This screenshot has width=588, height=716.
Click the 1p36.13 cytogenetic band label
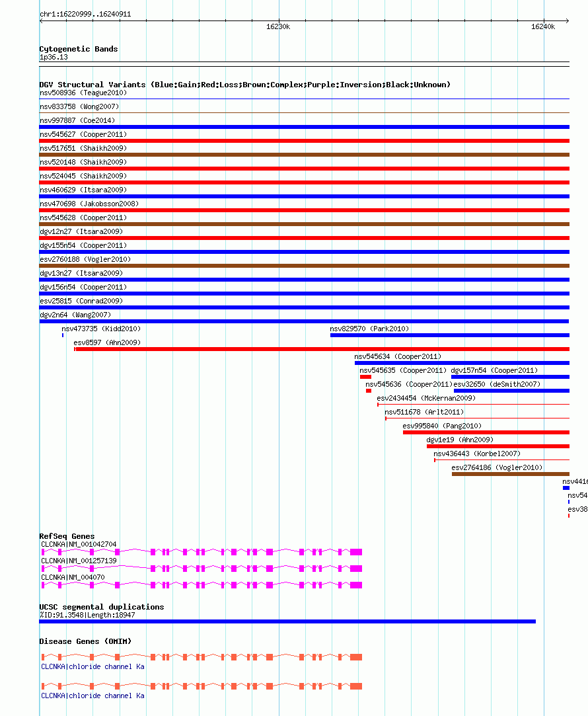54,57
